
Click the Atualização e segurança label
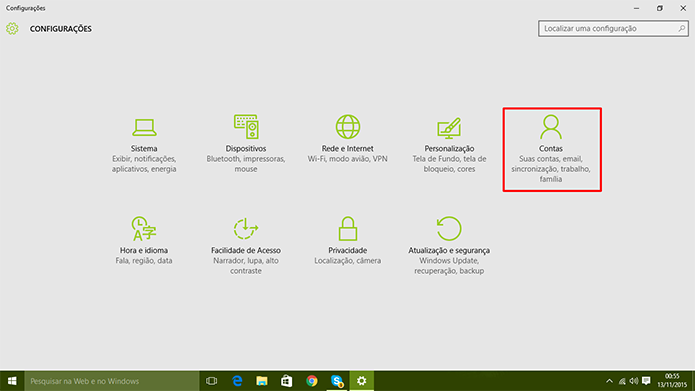[x=449, y=250]
